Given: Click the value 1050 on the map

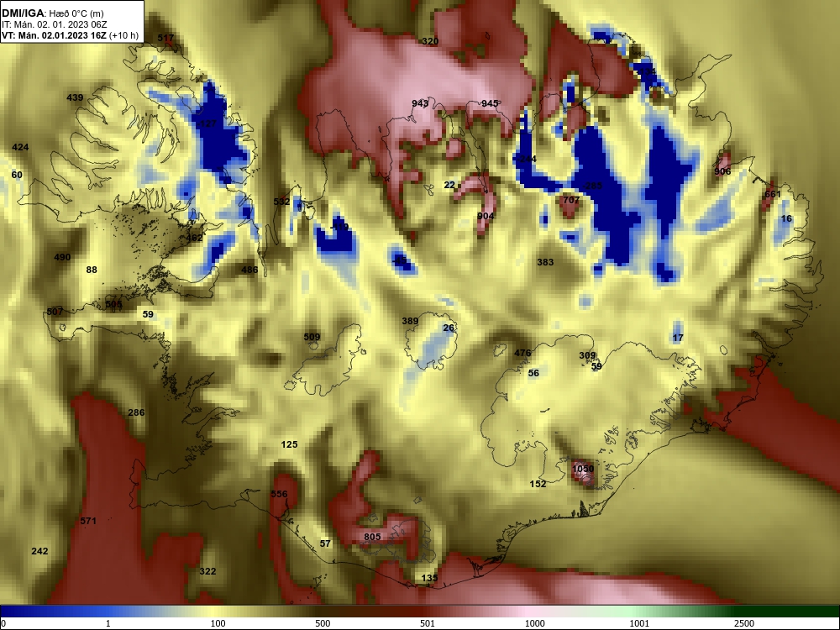Looking at the screenshot, I should 583,469.
